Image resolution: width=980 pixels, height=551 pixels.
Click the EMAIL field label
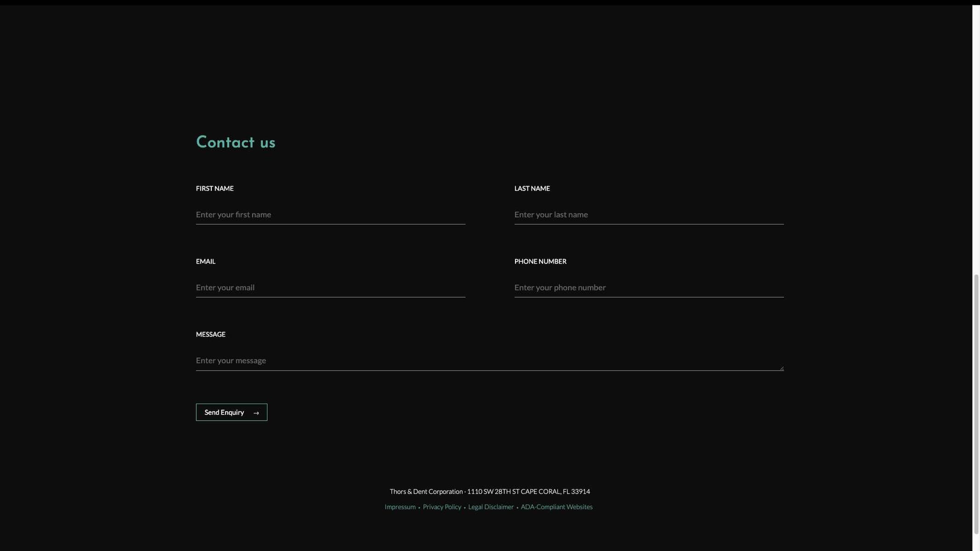pos(205,261)
